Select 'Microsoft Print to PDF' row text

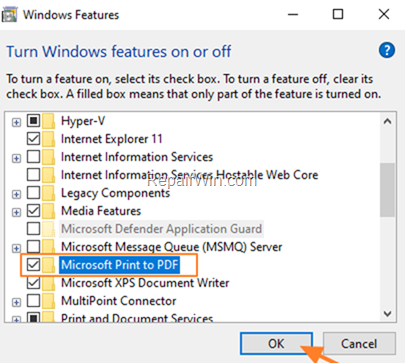(x=120, y=265)
